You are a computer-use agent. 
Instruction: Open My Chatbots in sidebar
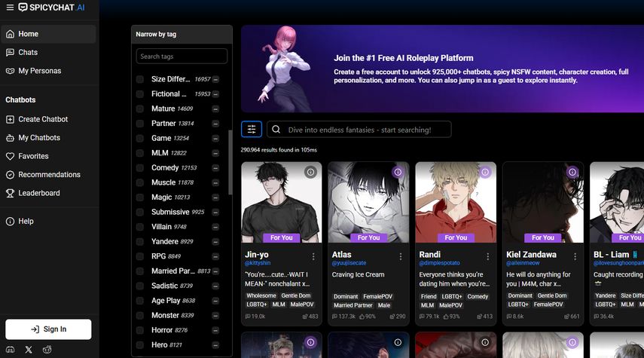(48, 138)
